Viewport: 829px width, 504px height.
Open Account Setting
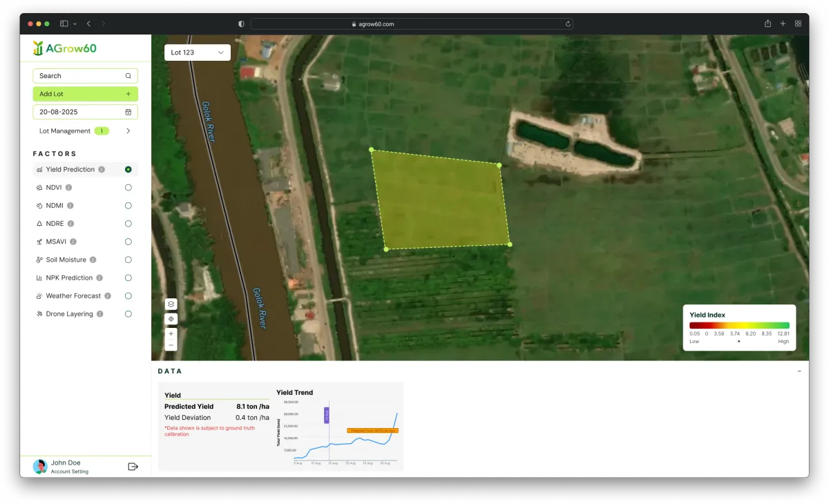[x=70, y=472]
